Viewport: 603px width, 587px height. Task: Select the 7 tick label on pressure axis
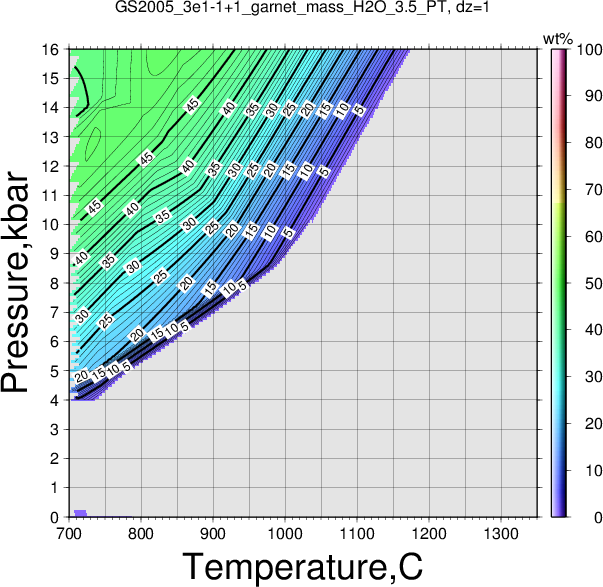55,313
